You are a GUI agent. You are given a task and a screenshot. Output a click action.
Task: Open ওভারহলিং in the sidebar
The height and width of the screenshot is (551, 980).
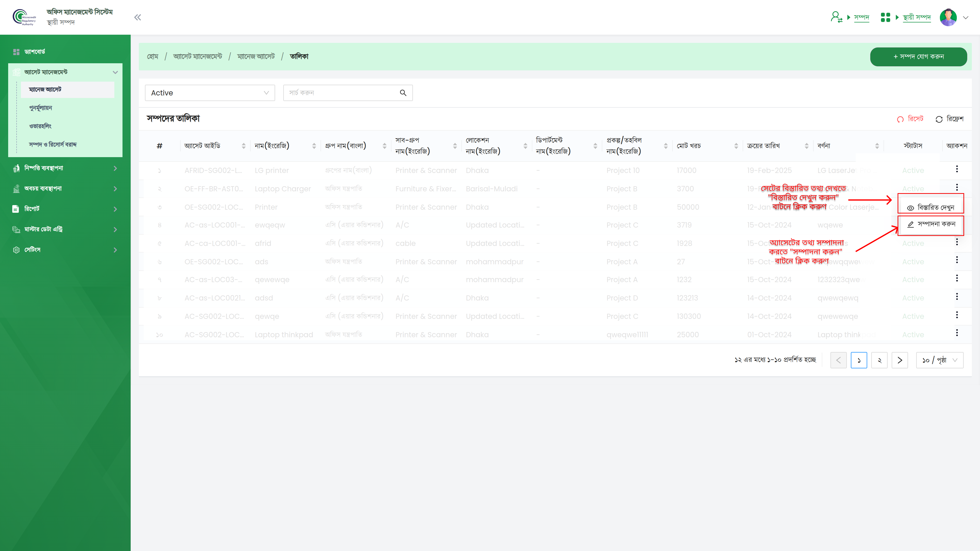(x=40, y=126)
